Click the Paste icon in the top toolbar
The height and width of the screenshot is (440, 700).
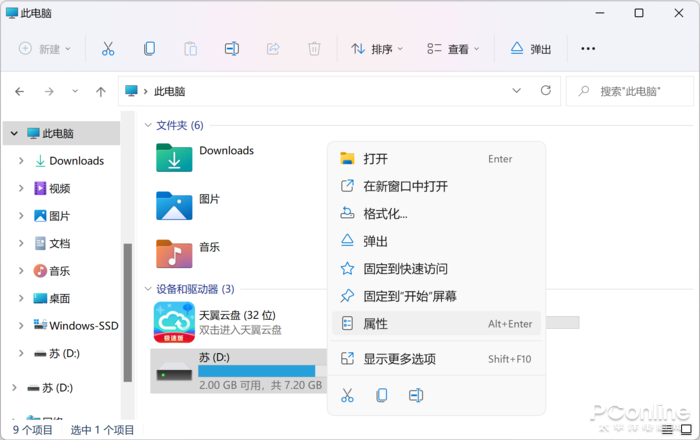(191, 49)
